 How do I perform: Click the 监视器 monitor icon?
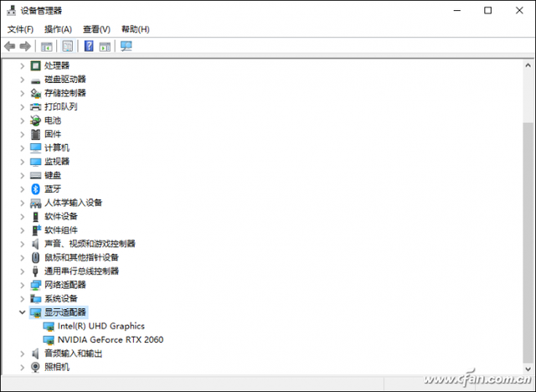point(35,162)
